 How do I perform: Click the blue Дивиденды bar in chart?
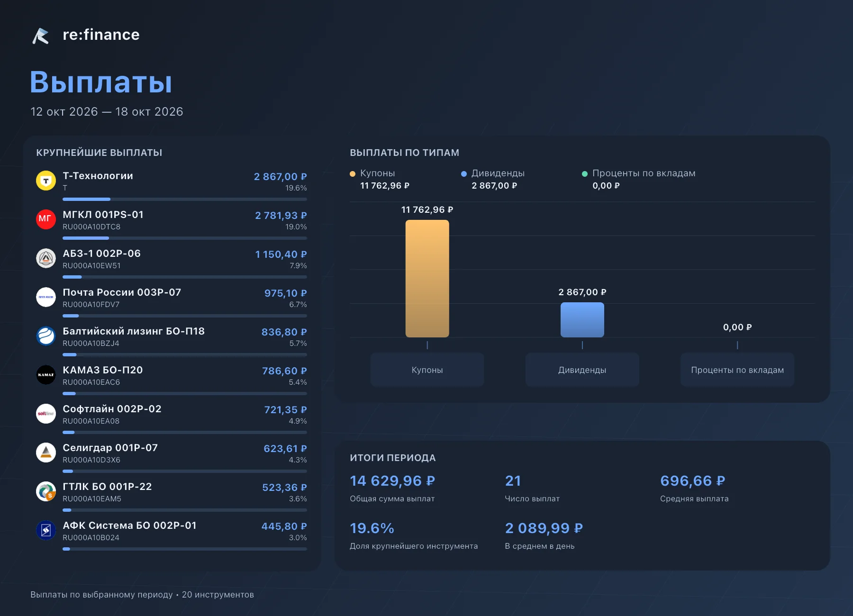coord(582,320)
